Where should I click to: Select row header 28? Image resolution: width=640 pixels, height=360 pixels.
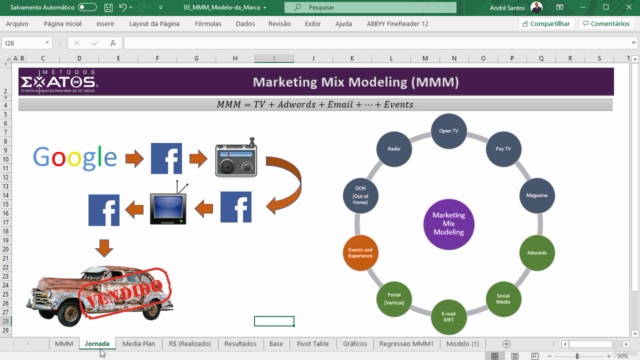pyautogui.click(x=6, y=321)
